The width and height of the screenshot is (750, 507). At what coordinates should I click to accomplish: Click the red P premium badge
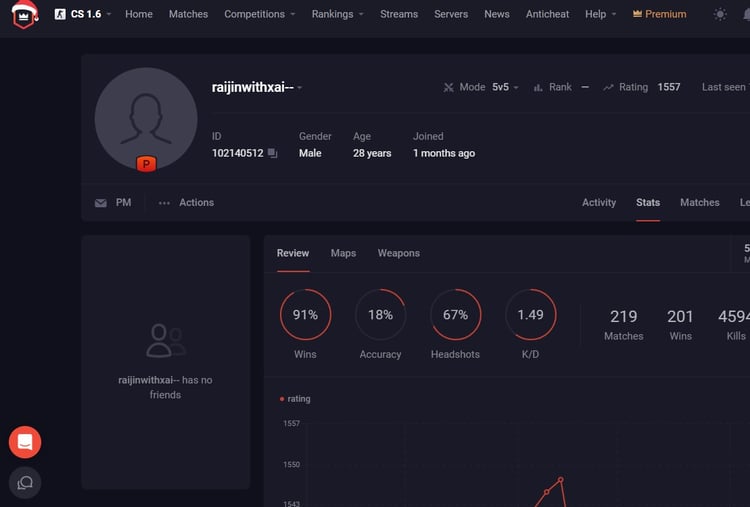pos(146,164)
